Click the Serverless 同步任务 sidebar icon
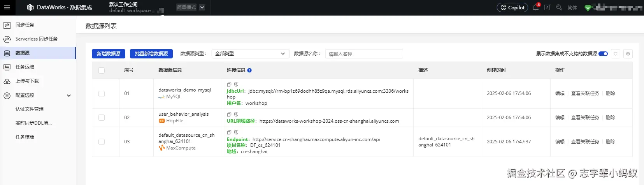Viewport: 644px width, 185px height. (7, 39)
